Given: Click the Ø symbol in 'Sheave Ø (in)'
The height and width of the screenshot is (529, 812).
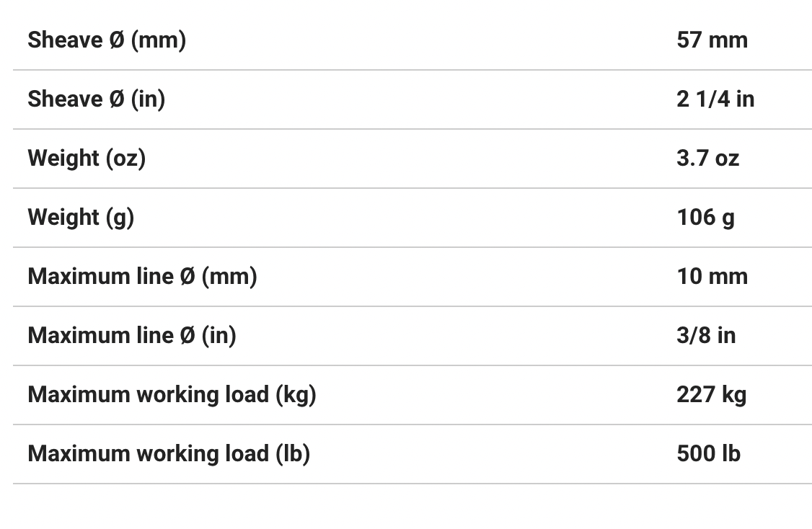Looking at the screenshot, I should 117,99.
